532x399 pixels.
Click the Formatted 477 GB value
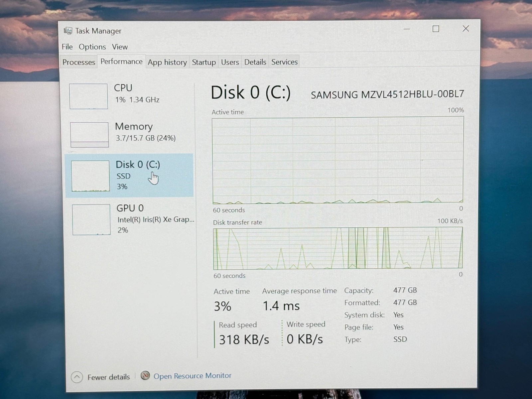tap(405, 303)
